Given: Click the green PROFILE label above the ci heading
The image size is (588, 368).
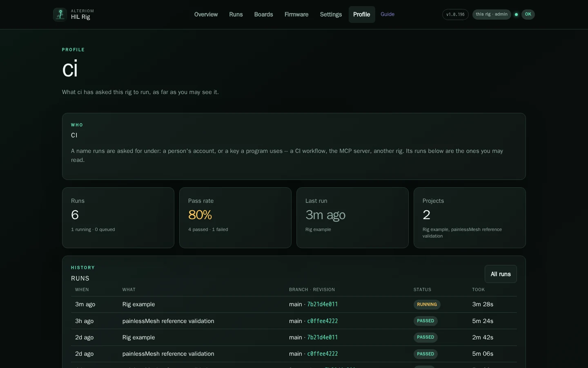Looking at the screenshot, I should coord(73,50).
